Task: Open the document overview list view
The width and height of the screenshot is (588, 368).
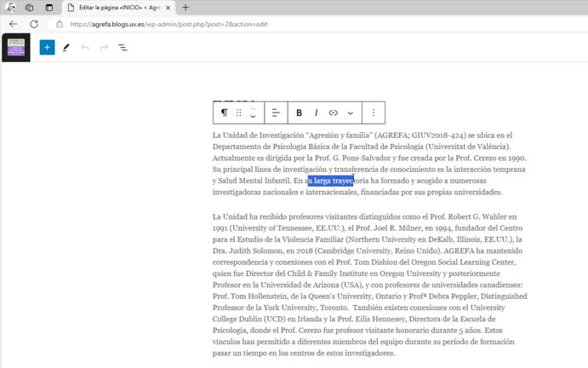Action: click(123, 48)
